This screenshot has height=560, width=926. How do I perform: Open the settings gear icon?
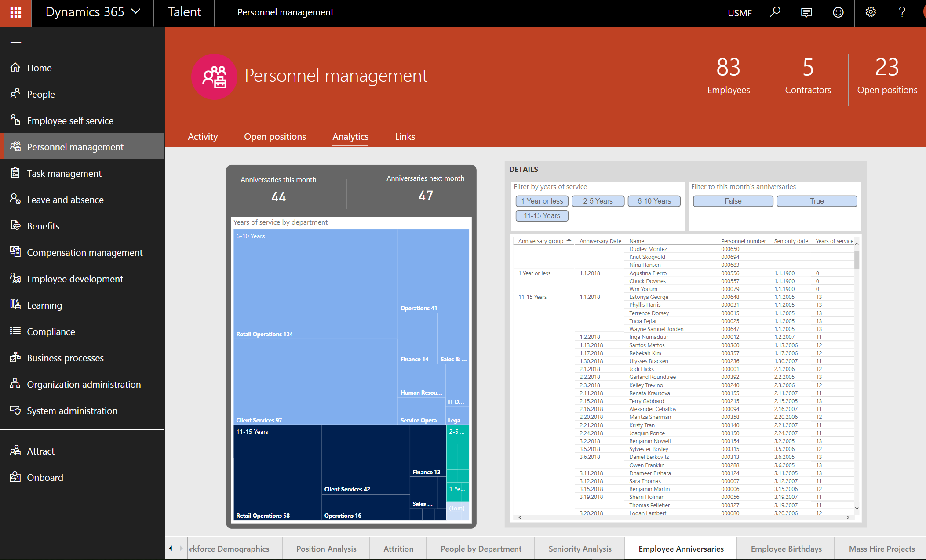871,12
